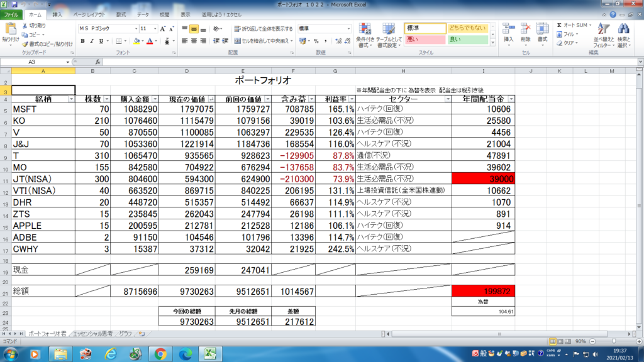
Task: Click the text orientation icon
Action: coord(216,29)
